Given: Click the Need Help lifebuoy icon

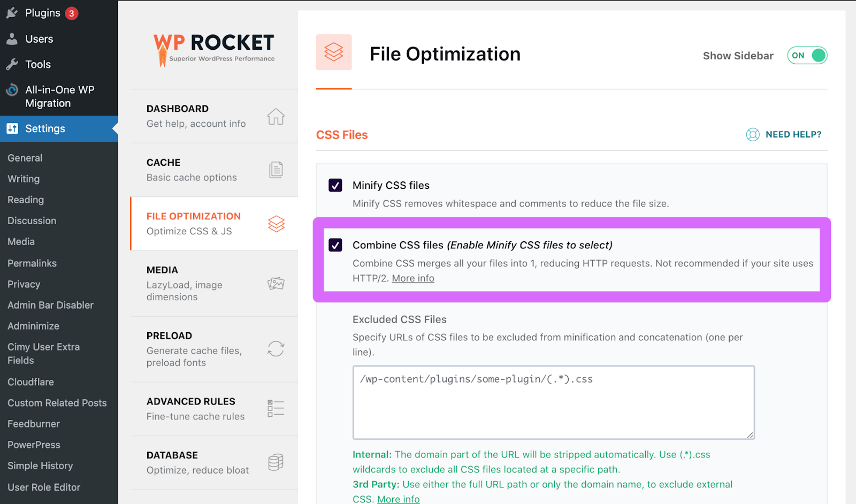Looking at the screenshot, I should pos(753,134).
